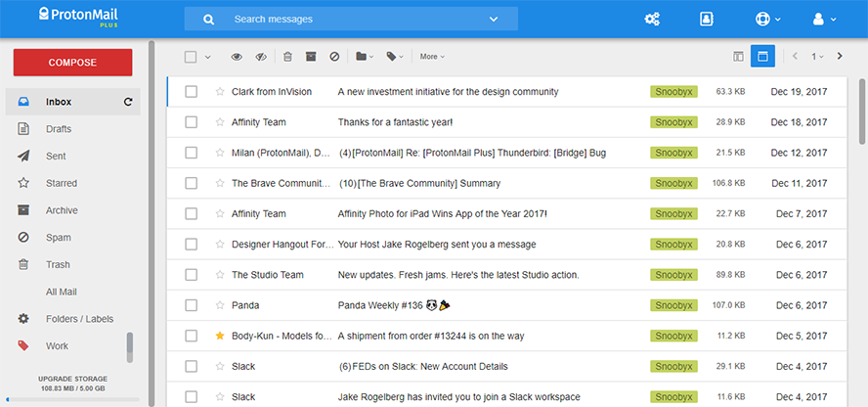
Task: Check the Affinity Photo for iPad email checkbox
Action: click(191, 213)
